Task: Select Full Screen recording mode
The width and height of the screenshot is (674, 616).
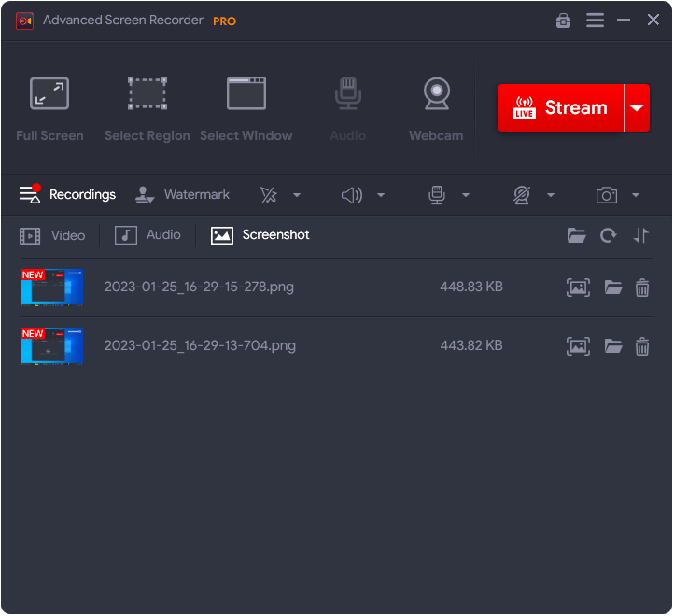Action: pyautogui.click(x=49, y=109)
